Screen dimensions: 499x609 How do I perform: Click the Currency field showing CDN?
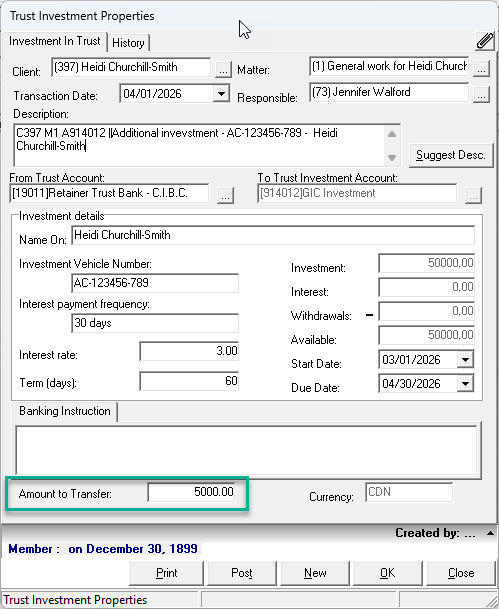(409, 492)
